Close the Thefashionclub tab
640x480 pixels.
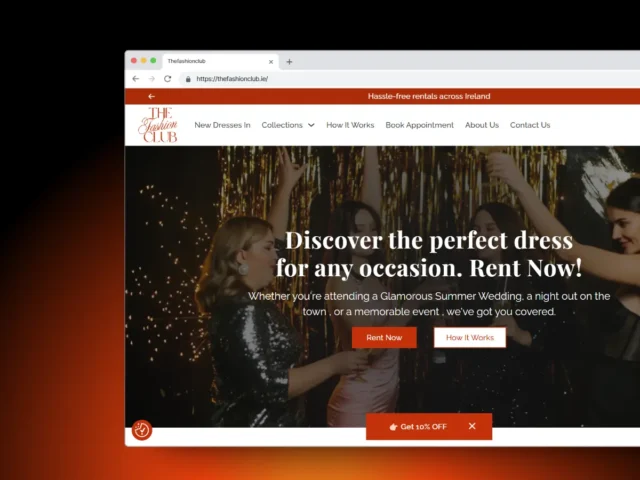pyautogui.click(x=271, y=62)
